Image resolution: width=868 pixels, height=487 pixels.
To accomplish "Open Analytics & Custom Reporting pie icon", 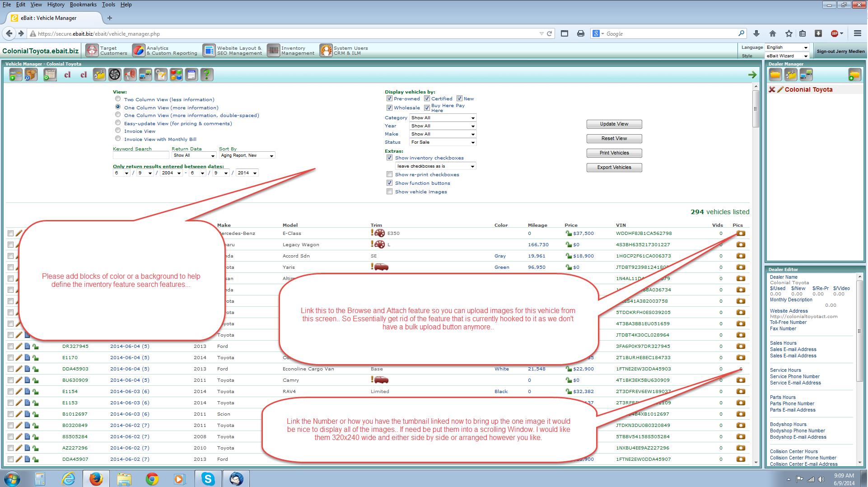I will [139, 51].
